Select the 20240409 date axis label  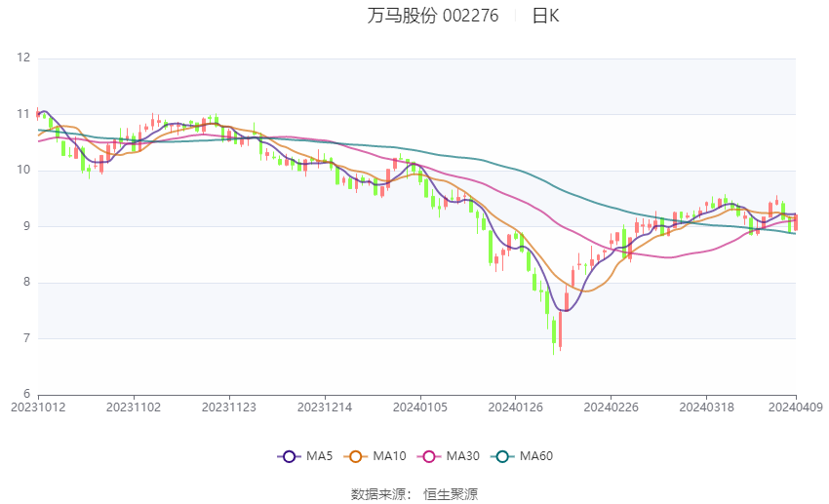coord(796,407)
